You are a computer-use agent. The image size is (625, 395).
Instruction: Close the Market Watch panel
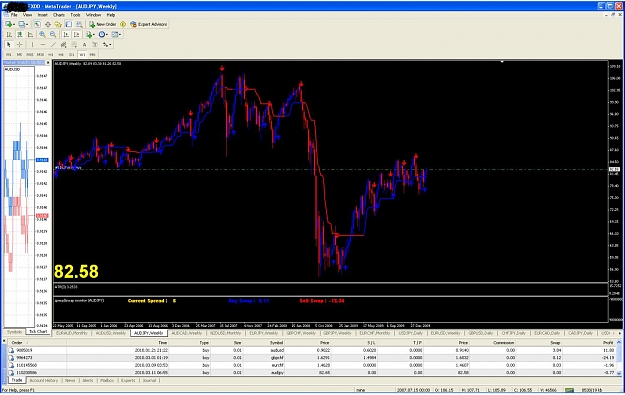click(x=48, y=63)
